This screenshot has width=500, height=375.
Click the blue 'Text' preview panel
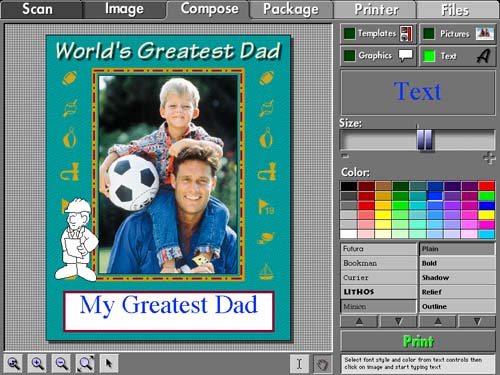click(418, 92)
